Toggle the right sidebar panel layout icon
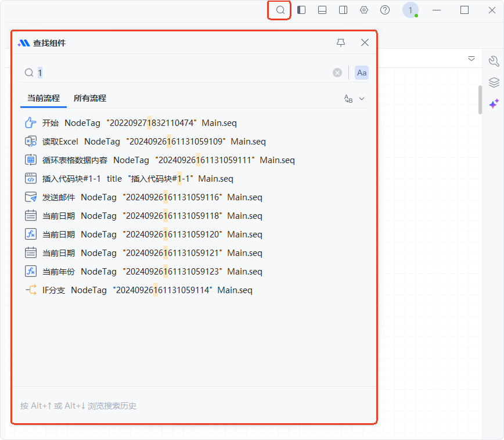Image resolution: width=504 pixels, height=440 pixels. click(x=343, y=10)
